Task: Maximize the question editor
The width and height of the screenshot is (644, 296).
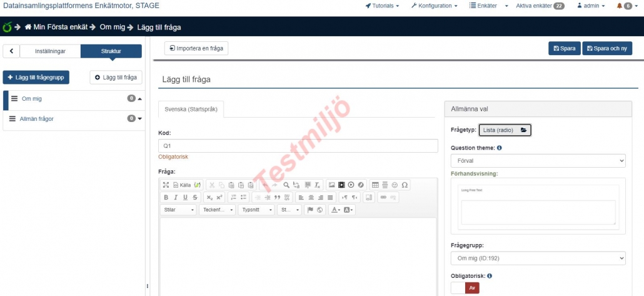Action: tap(166, 185)
